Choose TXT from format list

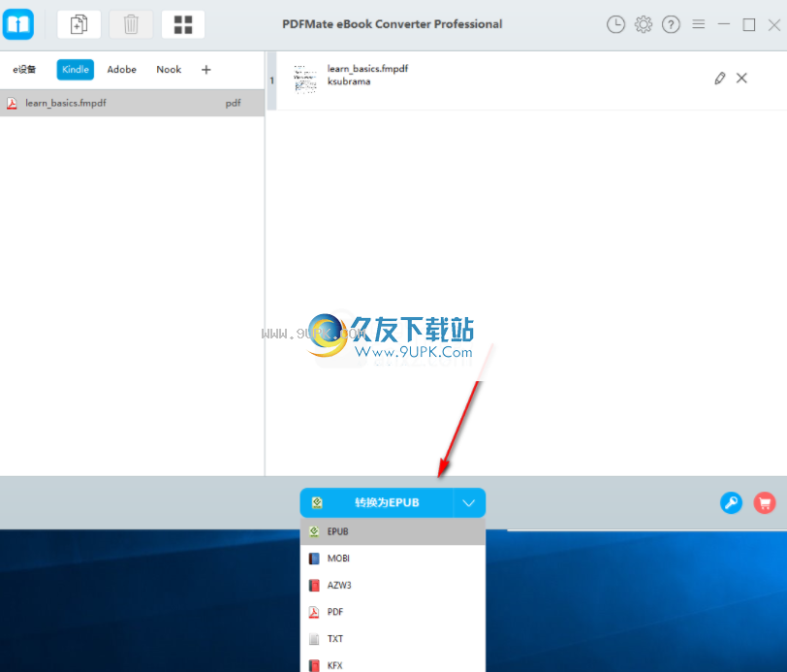click(x=393, y=639)
